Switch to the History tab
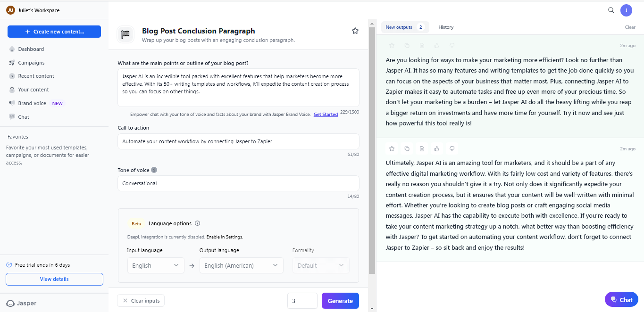The height and width of the screenshot is (312, 644). [x=445, y=27]
